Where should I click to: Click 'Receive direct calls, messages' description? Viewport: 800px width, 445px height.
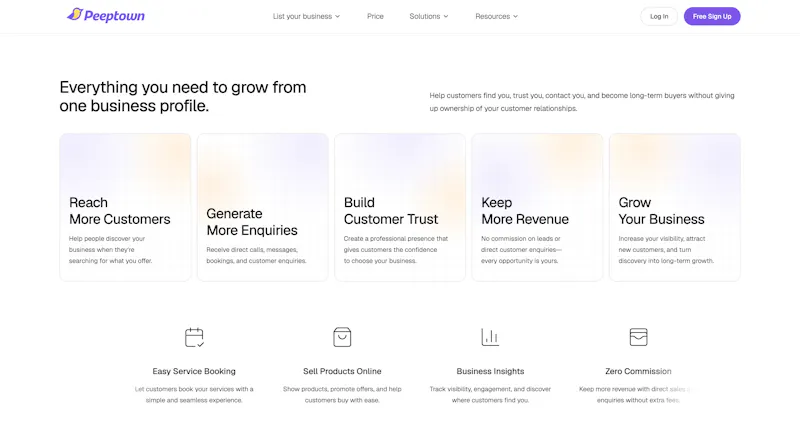click(x=256, y=255)
